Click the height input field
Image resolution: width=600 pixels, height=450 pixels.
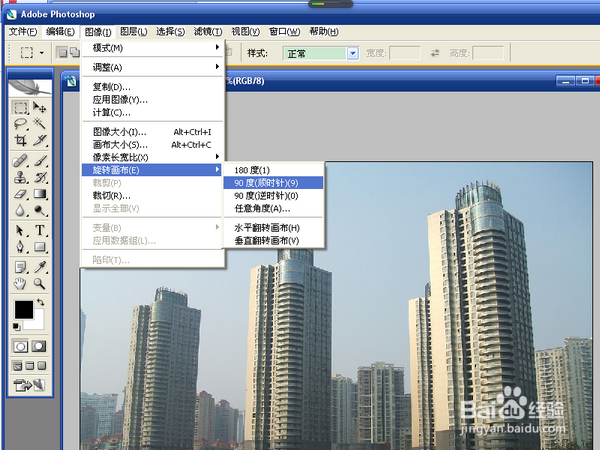[x=488, y=53]
